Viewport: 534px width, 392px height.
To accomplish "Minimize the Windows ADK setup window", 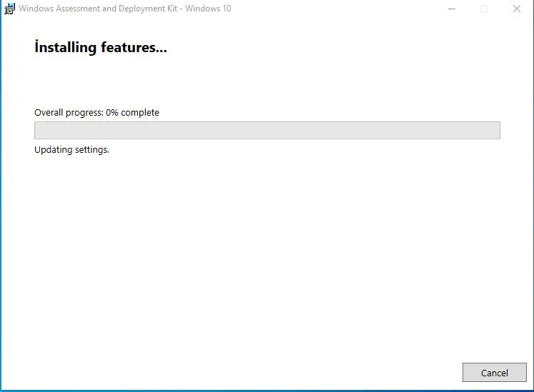I will (x=452, y=9).
